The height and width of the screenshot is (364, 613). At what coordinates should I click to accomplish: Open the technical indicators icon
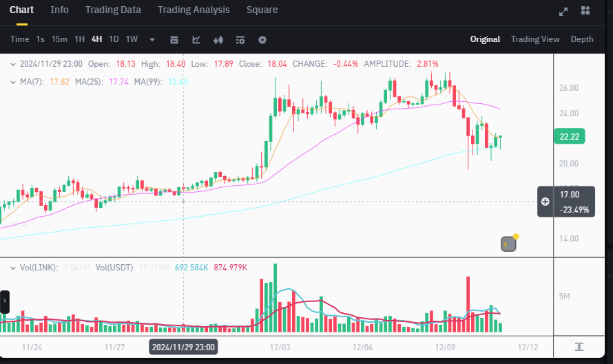point(240,39)
